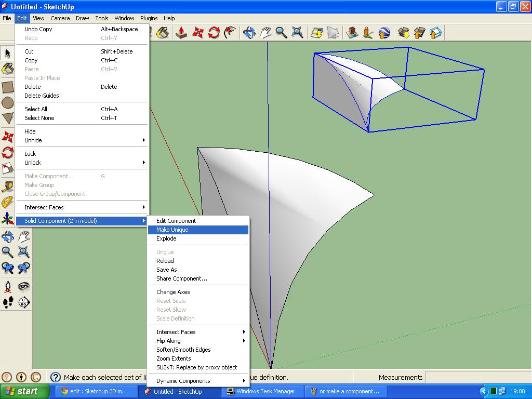Image resolution: width=532 pixels, height=399 pixels.
Task: Choose Soften/Smooth Edges
Action: (198, 350)
